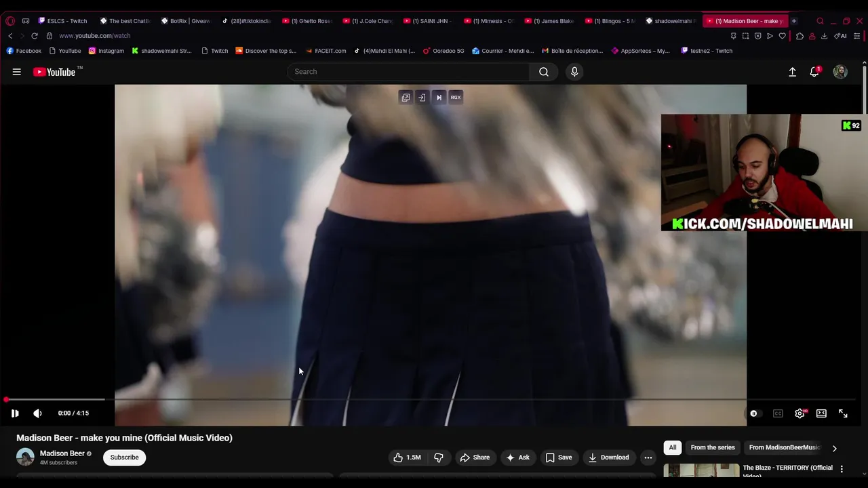This screenshot has height=488, width=868.
Task: Switch to the BotRix Giveaway tab
Action: [x=185, y=21]
